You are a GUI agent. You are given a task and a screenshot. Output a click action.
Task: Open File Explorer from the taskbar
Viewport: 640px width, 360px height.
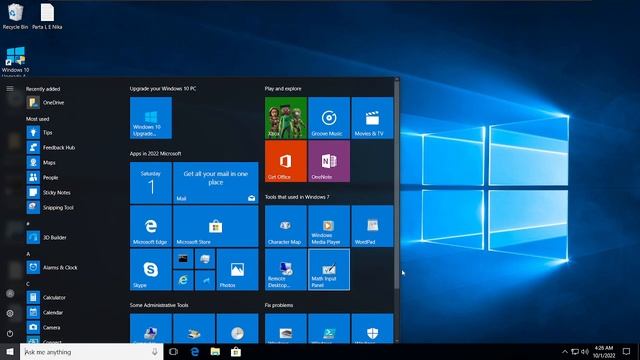tap(216, 352)
